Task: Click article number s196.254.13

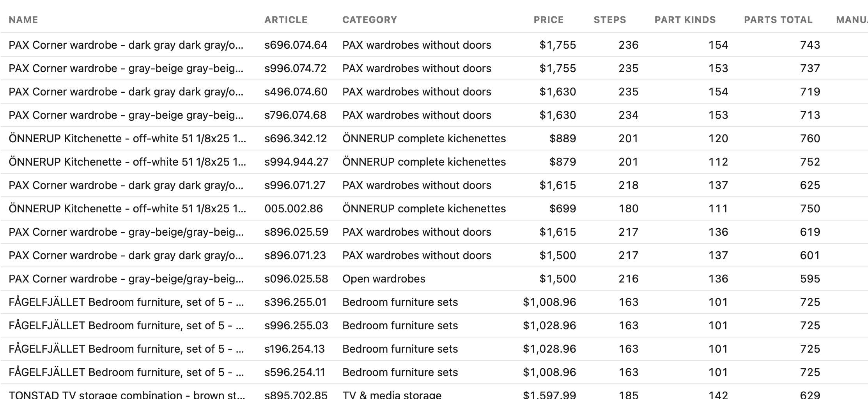Action: [x=295, y=349]
